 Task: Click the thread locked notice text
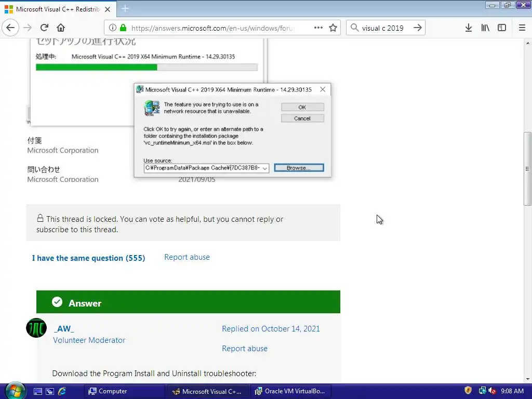coord(160,224)
